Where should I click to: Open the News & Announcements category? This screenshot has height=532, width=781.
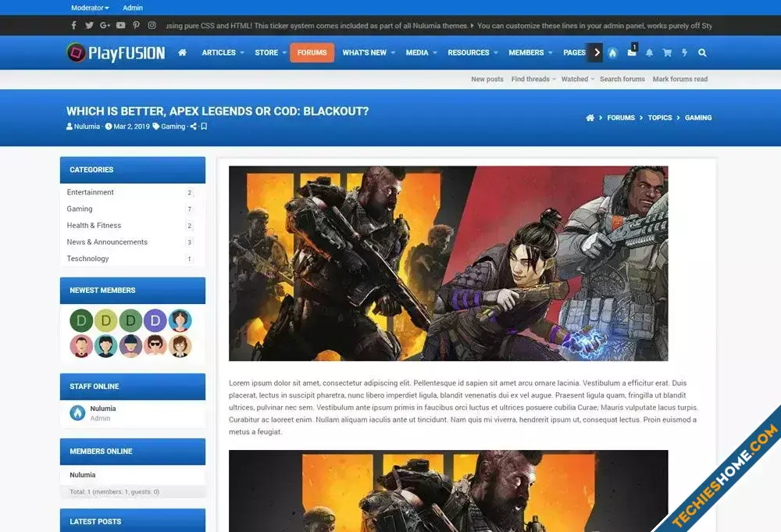coord(107,242)
